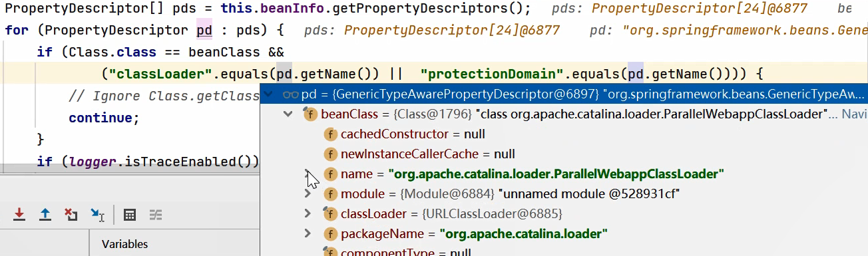Viewport: 868px width, 256px height.
Task: Collapse the beanClass tree node
Action: coord(288,114)
